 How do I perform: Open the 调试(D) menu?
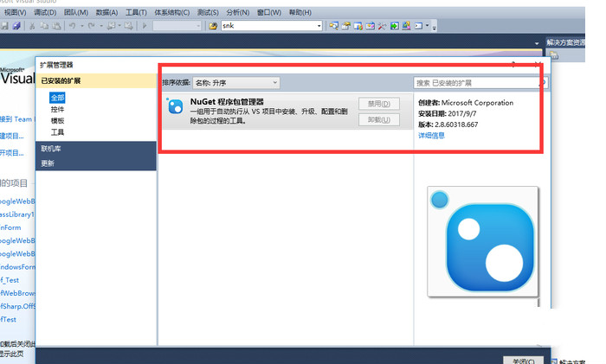(x=45, y=12)
